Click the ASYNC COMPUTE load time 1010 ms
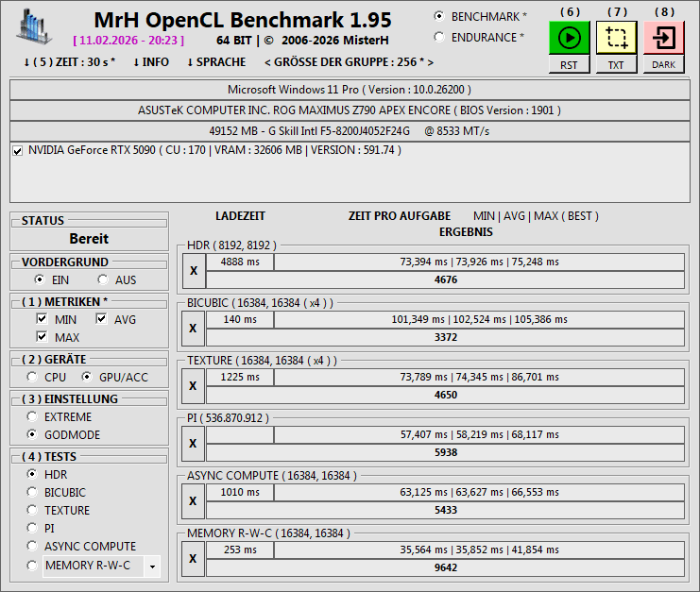 240,492
